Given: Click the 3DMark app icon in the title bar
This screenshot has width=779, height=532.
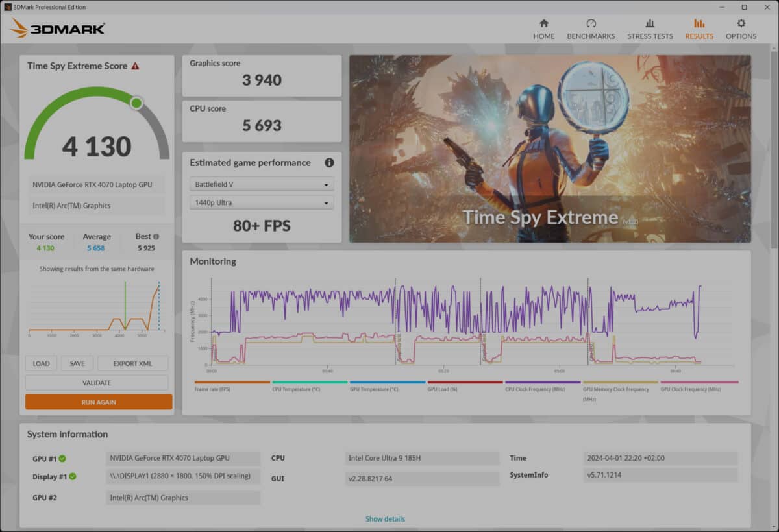Looking at the screenshot, I should pyautogui.click(x=6, y=7).
